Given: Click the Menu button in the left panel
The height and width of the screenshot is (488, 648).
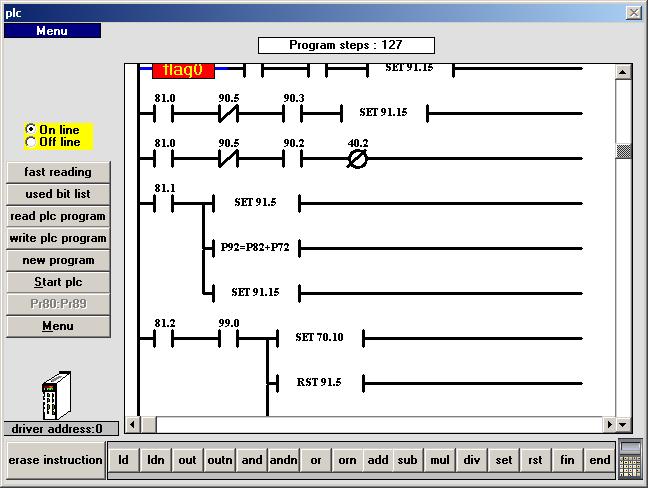Looking at the screenshot, I should pyautogui.click(x=58, y=326).
